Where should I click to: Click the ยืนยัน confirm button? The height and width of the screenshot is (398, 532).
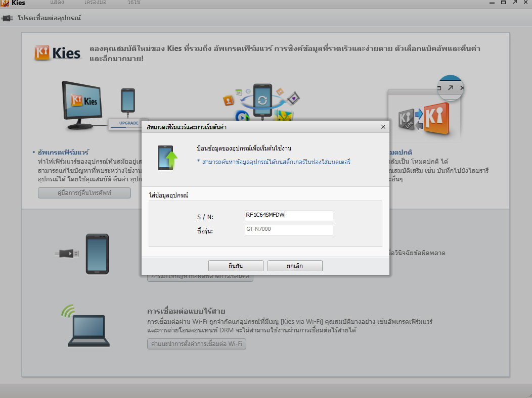tap(236, 266)
